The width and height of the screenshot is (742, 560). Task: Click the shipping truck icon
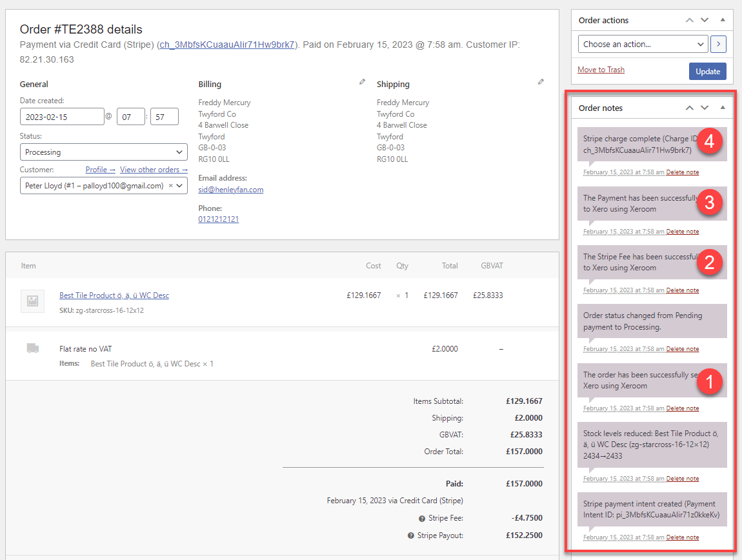click(33, 348)
